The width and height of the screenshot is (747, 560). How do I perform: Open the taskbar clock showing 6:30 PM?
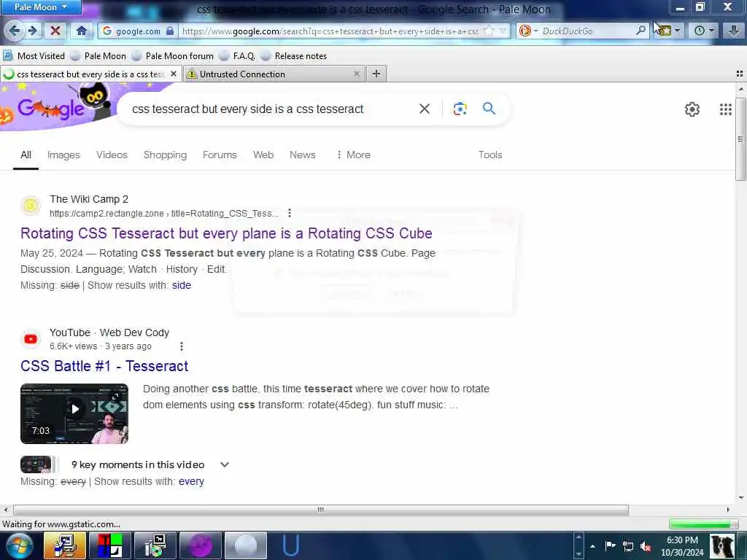[682, 546]
